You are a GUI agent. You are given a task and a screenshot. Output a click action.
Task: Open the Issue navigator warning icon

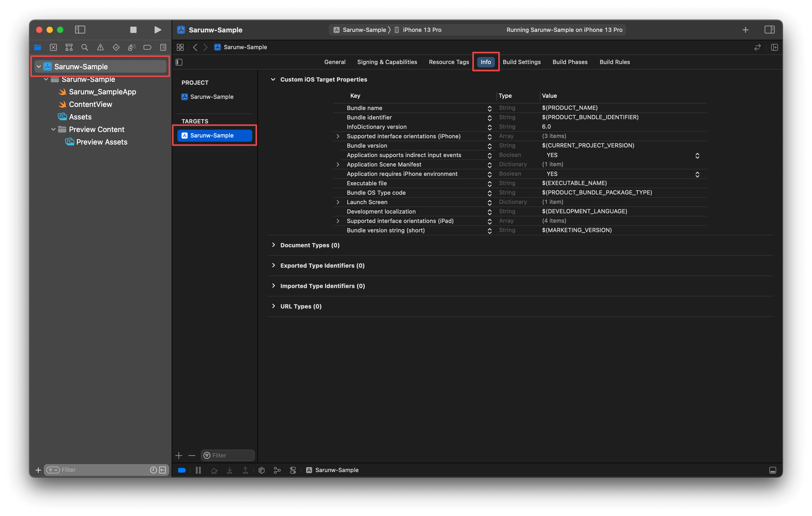coord(100,47)
